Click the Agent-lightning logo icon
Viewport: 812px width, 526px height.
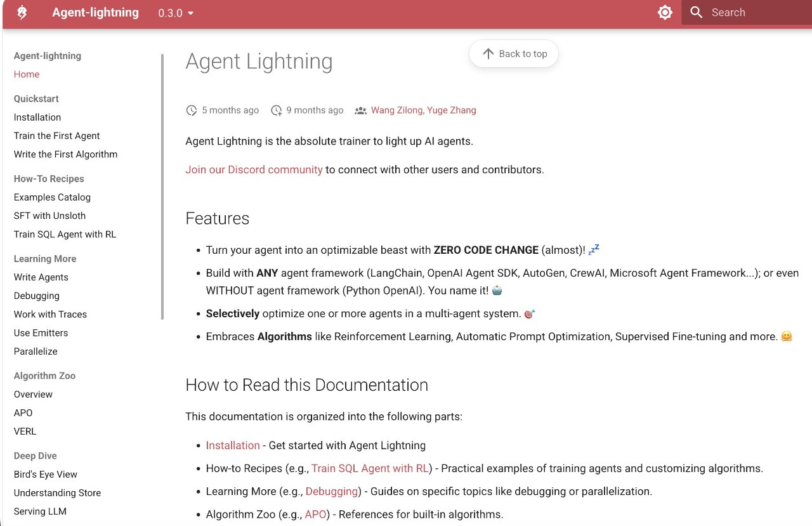tap(22, 13)
